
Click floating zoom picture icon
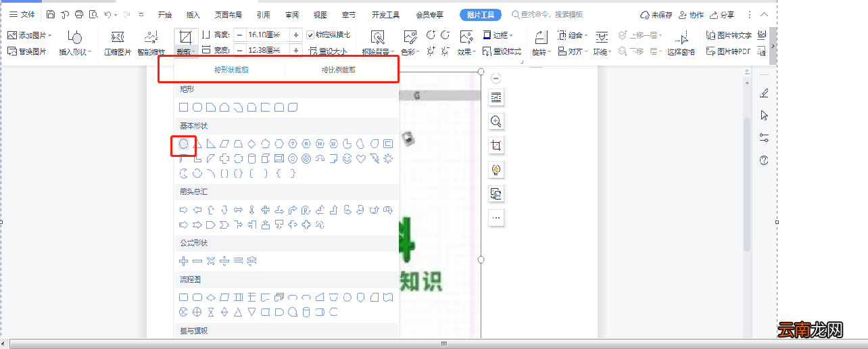(496, 121)
